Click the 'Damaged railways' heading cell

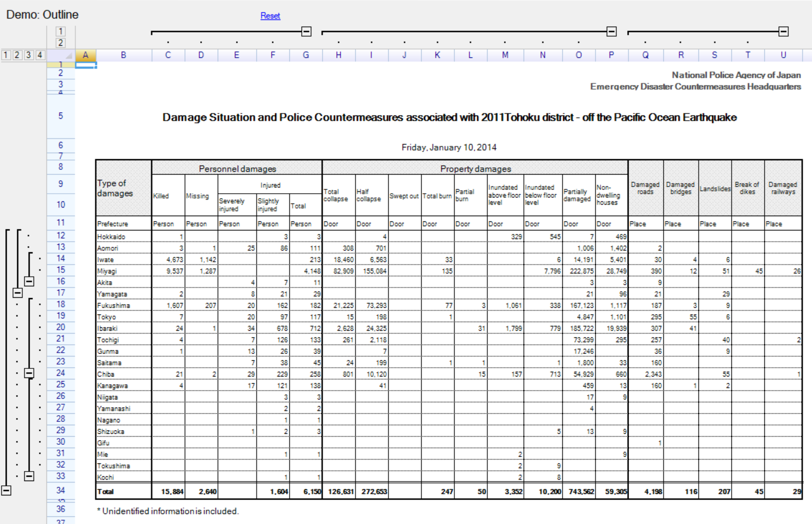tap(783, 188)
